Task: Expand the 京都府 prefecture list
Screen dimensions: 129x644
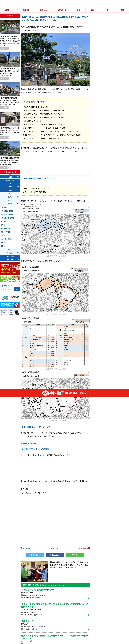Action: pyautogui.click(x=10, y=197)
